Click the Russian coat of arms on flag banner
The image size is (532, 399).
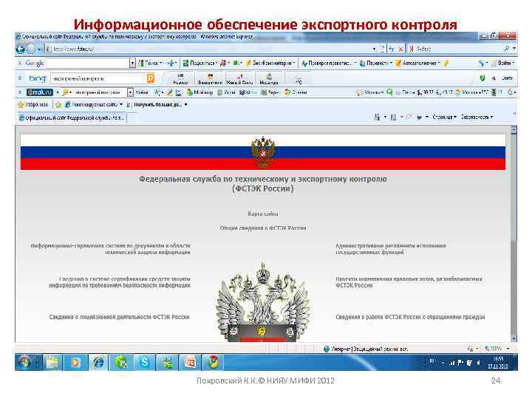click(262, 152)
